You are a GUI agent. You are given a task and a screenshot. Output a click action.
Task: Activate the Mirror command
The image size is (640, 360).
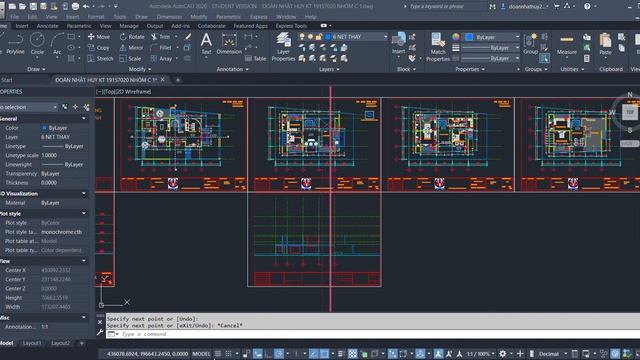tap(131, 48)
